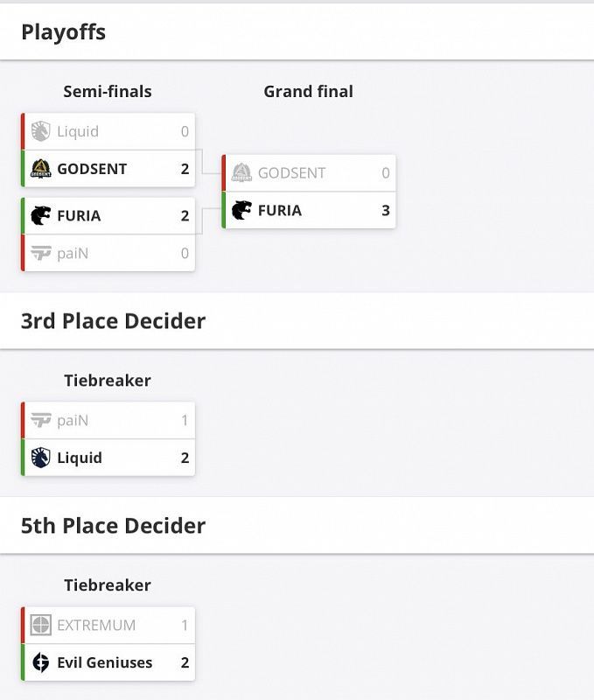
Task: Click Liquid's score of 2 in the tiebreaker
Action: 185,458
